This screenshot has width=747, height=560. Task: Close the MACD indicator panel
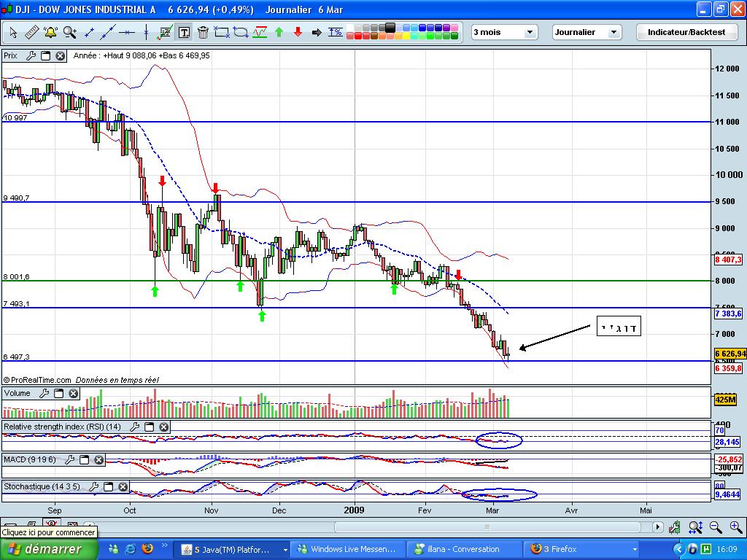click(x=98, y=459)
